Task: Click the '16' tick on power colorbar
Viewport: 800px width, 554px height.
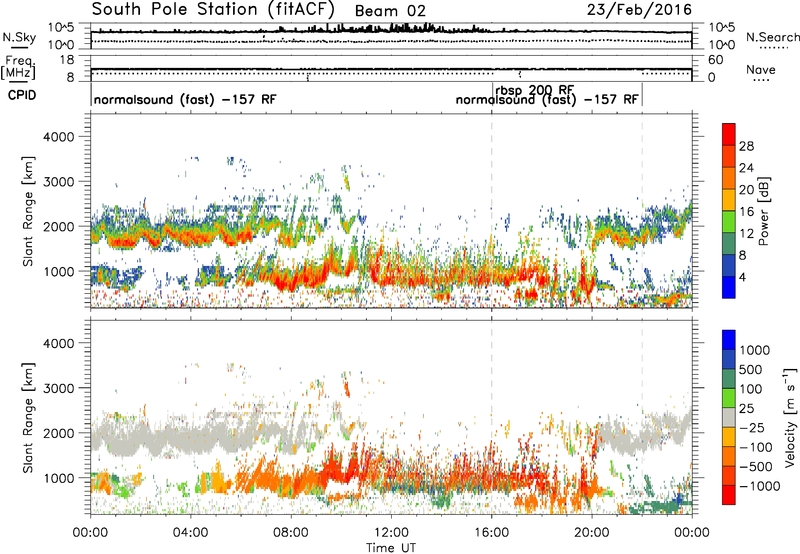Action: pos(746,212)
